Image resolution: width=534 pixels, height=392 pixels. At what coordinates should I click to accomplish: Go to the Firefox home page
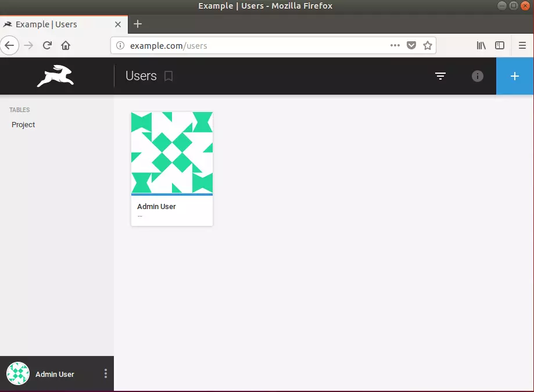tap(66, 45)
